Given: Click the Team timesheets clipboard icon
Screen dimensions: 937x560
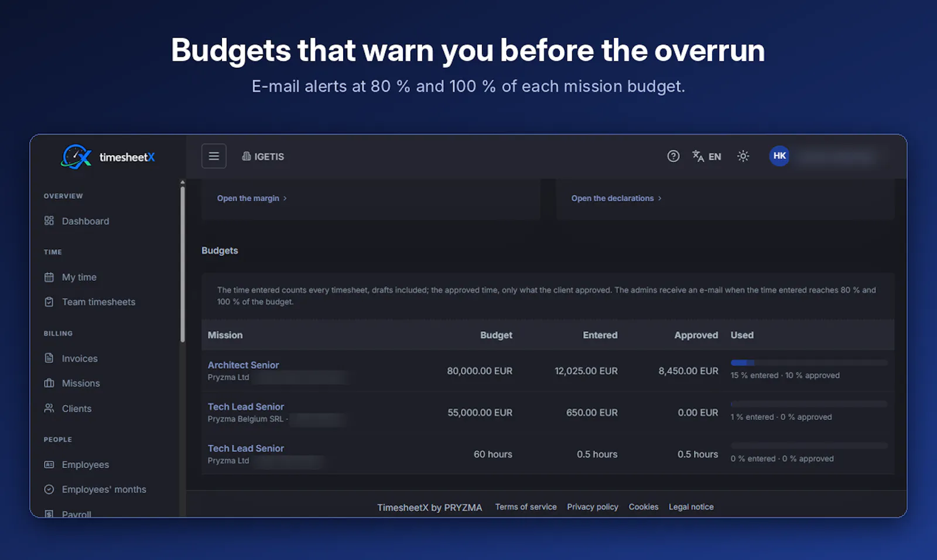Looking at the screenshot, I should pos(49,302).
